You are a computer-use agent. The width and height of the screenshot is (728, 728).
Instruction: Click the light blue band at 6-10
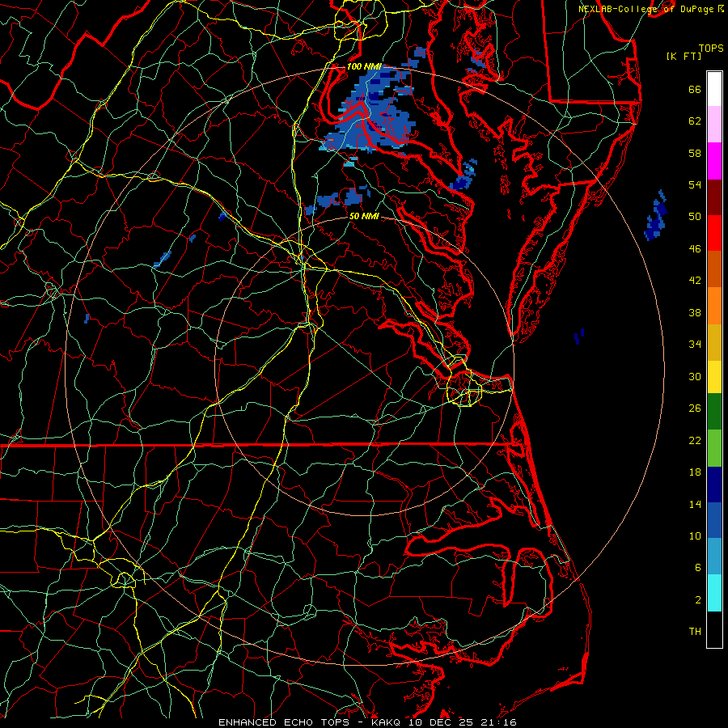click(714, 557)
